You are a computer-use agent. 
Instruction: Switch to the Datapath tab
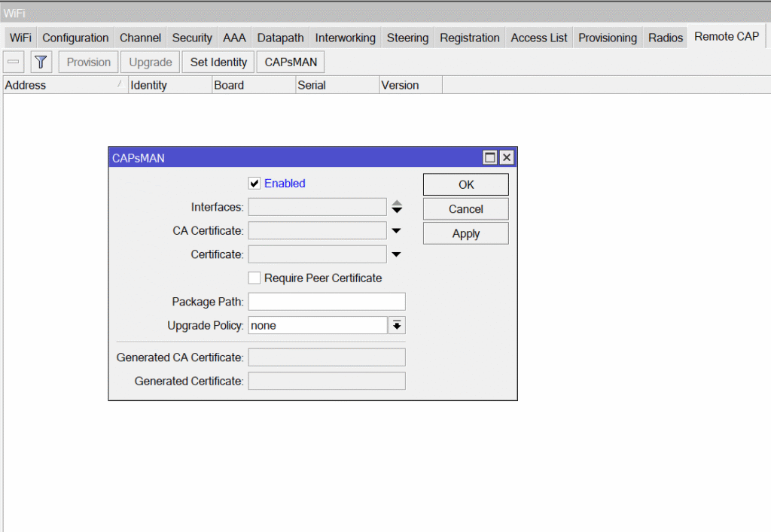pyautogui.click(x=280, y=38)
